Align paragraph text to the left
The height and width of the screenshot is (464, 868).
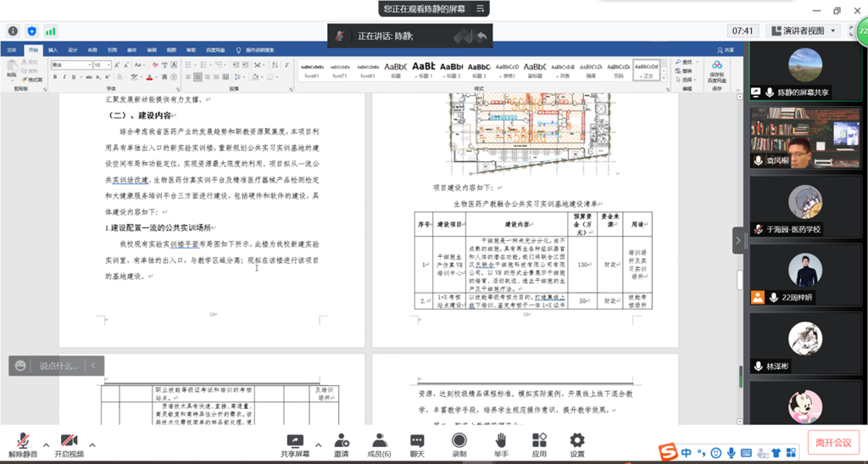point(188,77)
